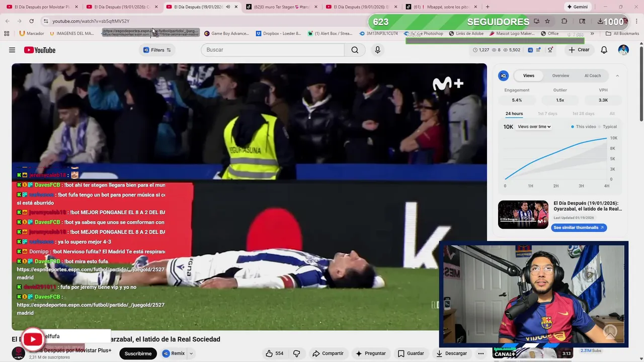Switch to El muro Ter Stegen tab
Viewport: 644px width, 362px height.
click(x=281, y=7)
